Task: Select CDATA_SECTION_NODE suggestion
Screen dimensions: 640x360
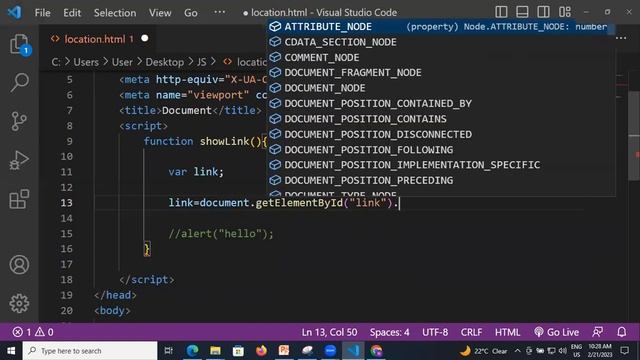Action: 441,42
